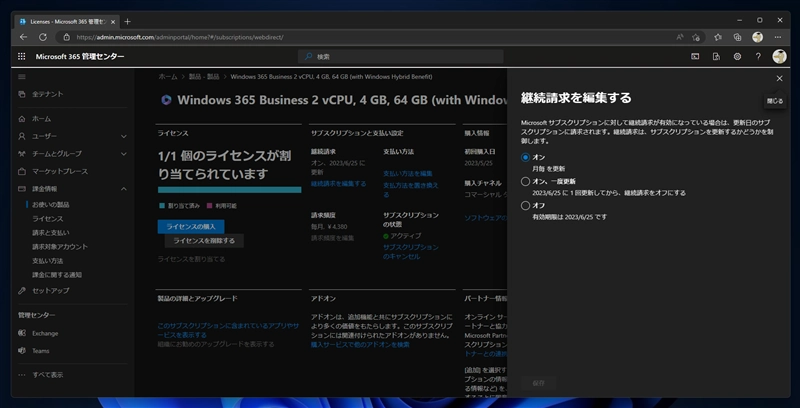800x408 pixels.
Task: Focus the 検索 search box
Action: point(401,57)
